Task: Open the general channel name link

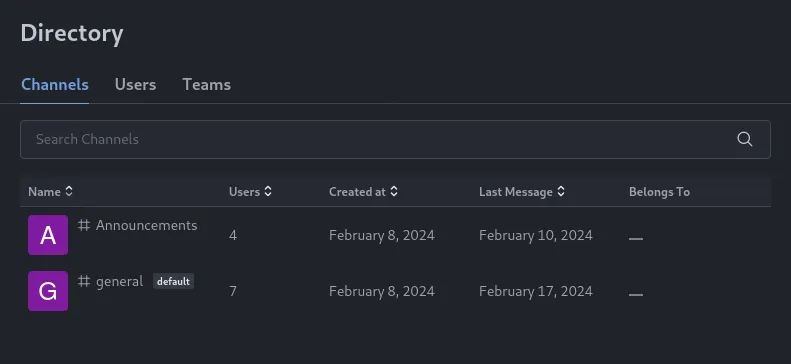Action: pos(120,281)
